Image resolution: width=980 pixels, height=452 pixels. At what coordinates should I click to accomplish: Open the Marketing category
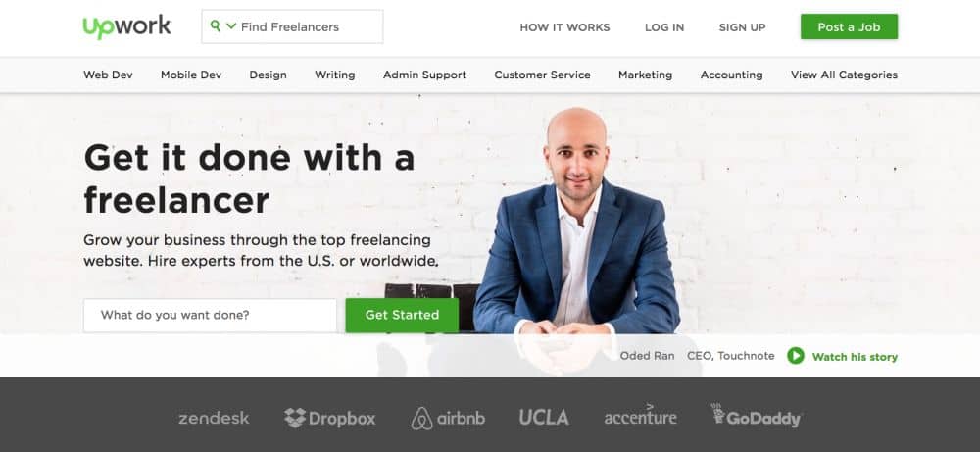click(x=646, y=75)
